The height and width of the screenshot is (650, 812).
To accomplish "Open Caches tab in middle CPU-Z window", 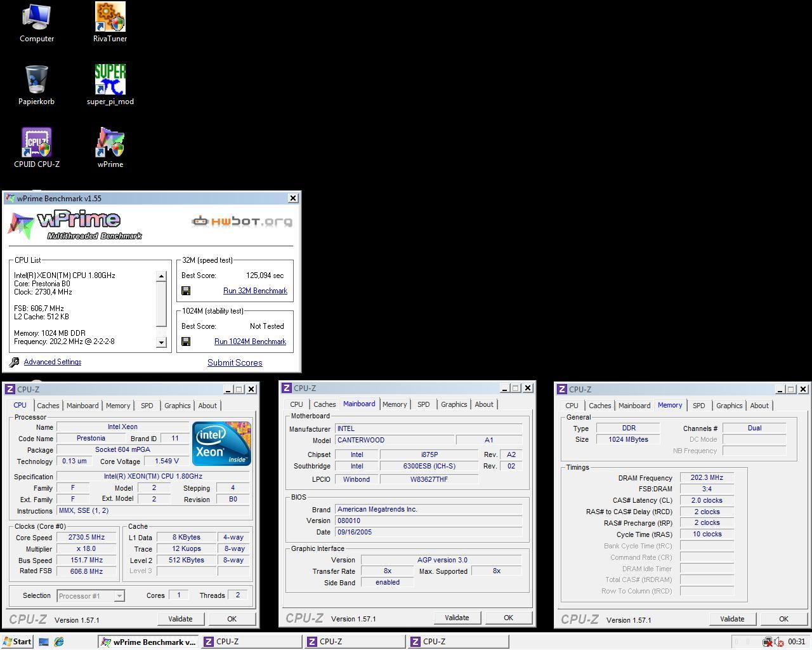I will point(324,404).
